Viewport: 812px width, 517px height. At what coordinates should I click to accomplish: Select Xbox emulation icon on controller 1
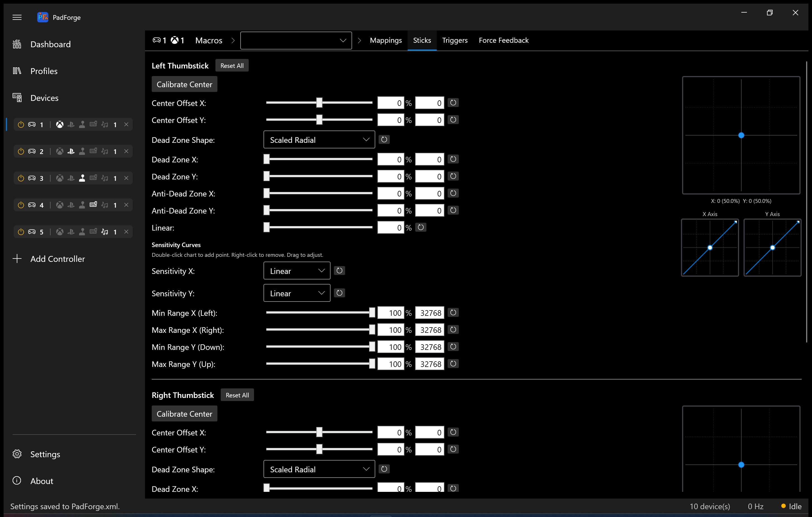click(x=60, y=124)
